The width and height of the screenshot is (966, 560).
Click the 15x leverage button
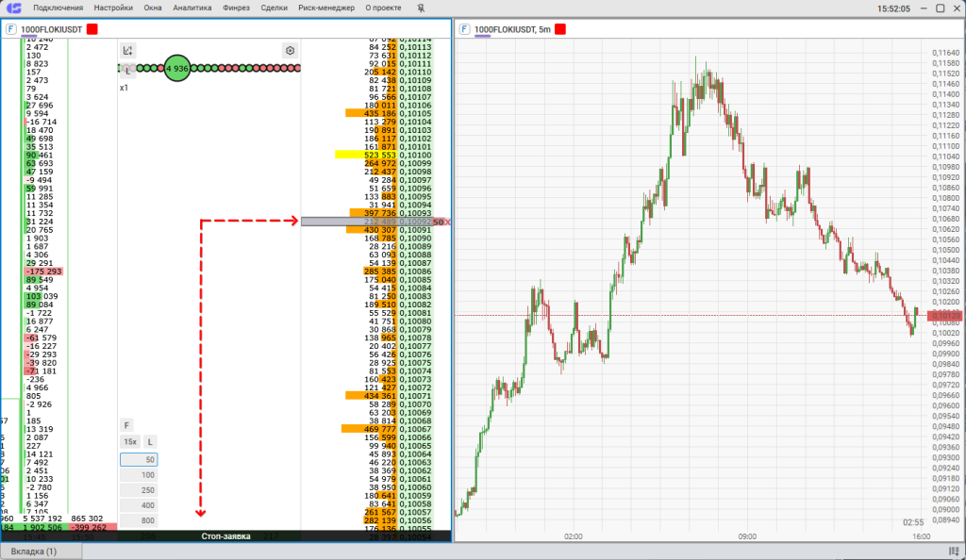130,442
